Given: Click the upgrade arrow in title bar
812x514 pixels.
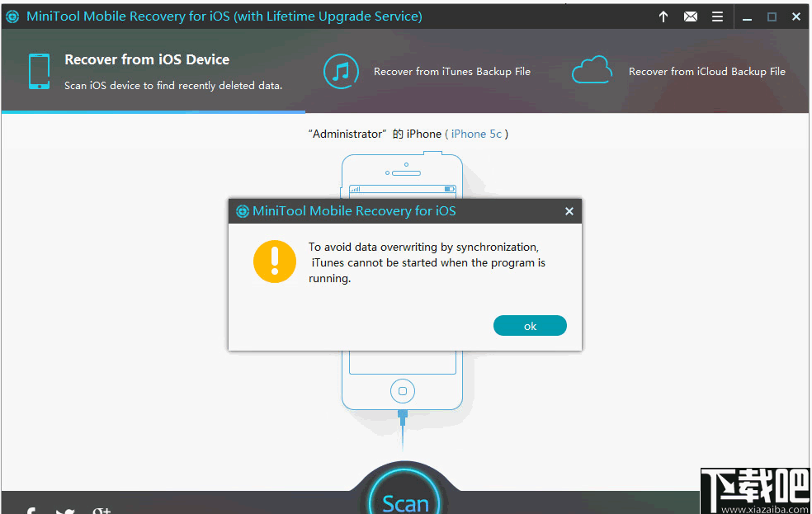Looking at the screenshot, I should (663, 16).
